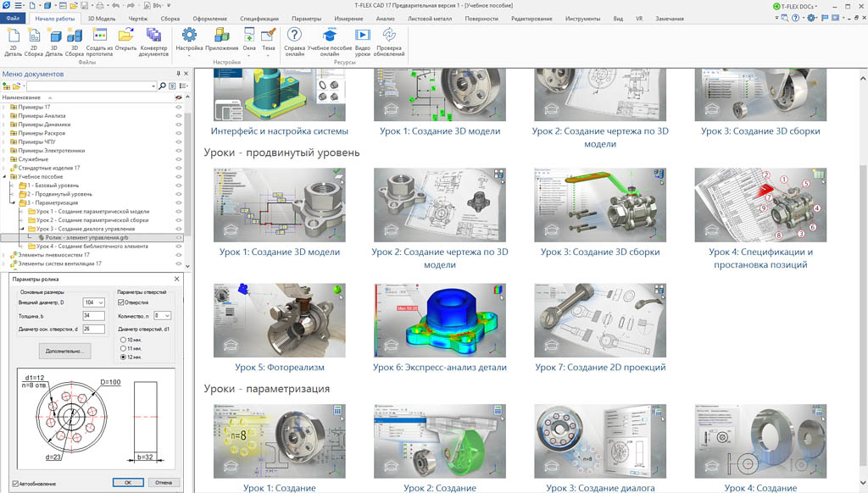Open the Файл menu
This screenshot has height=493, width=868.
click(x=13, y=19)
